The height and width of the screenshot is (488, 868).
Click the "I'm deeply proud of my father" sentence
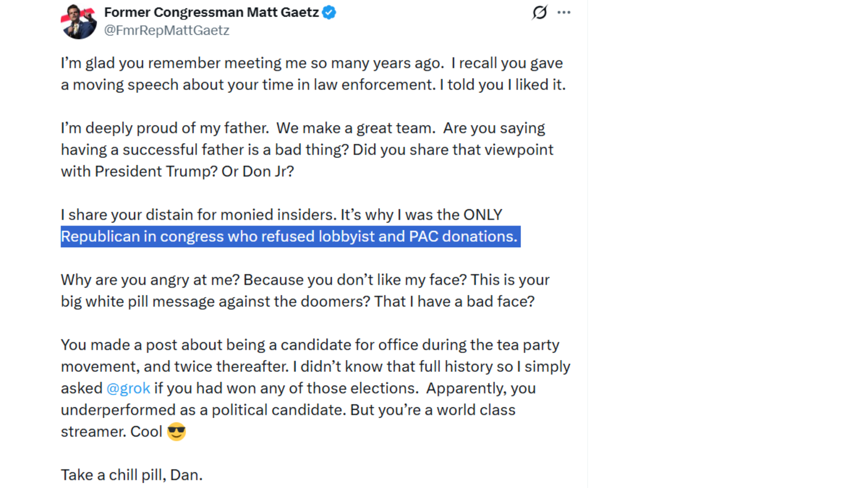tap(164, 128)
